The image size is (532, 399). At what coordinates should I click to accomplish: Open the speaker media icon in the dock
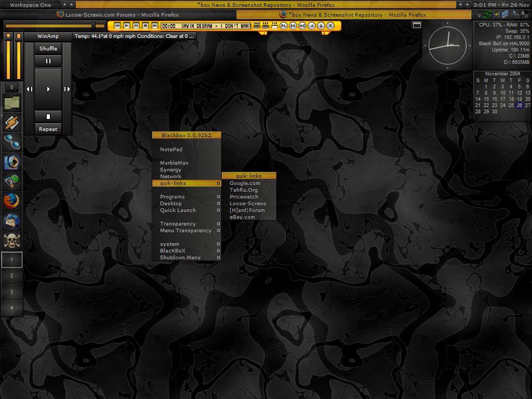12,162
